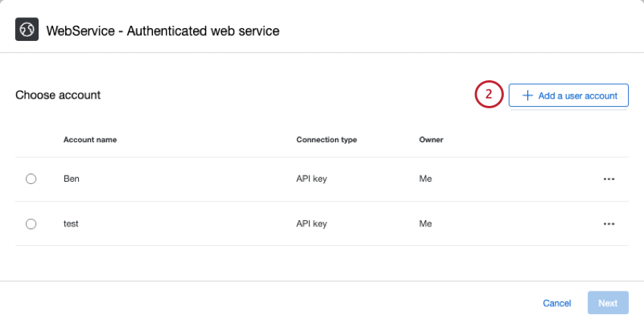Screen dimensions: 644x324
Task: Click the Owner column header
Action: tap(431, 140)
